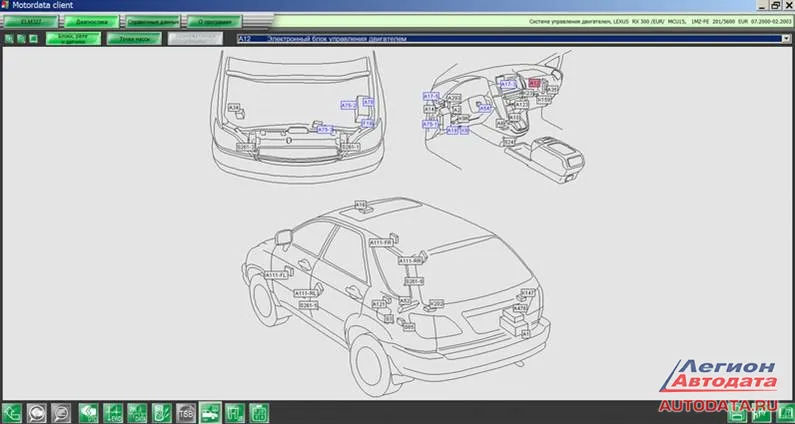The image size is (795, 424).
Task: Click the B147 label on tailgate
Action: click(527, 293)
